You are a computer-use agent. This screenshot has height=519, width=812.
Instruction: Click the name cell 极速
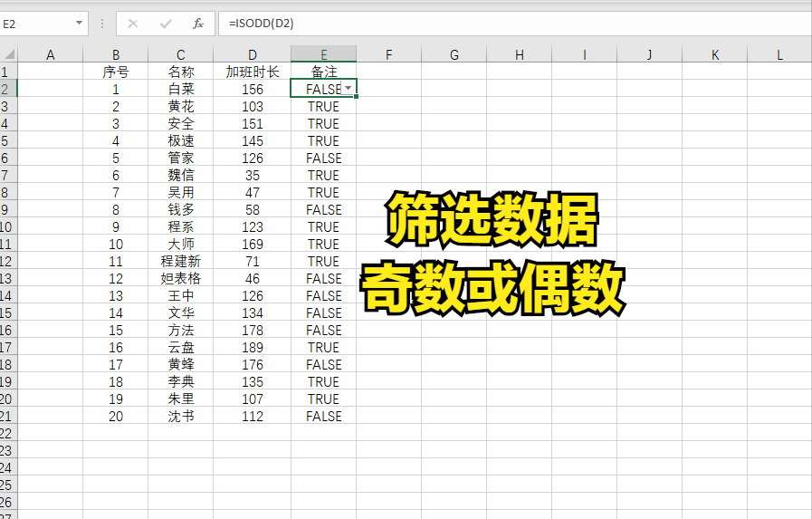tap(181, 140)
